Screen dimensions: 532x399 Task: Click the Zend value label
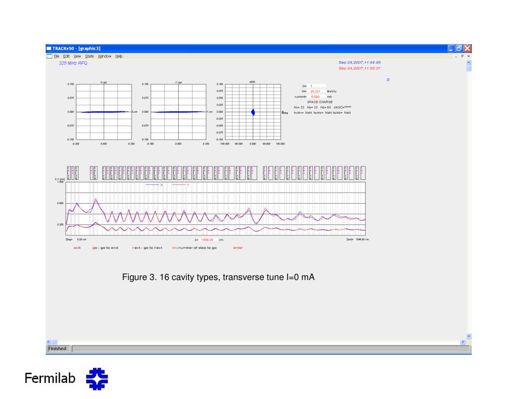coord(357,240)
